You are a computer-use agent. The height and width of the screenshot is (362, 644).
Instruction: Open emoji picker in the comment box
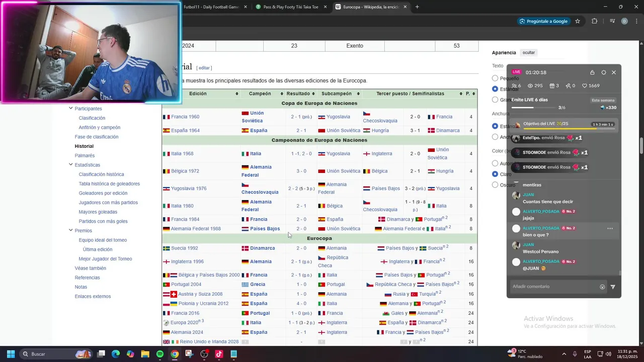[602, 287]
